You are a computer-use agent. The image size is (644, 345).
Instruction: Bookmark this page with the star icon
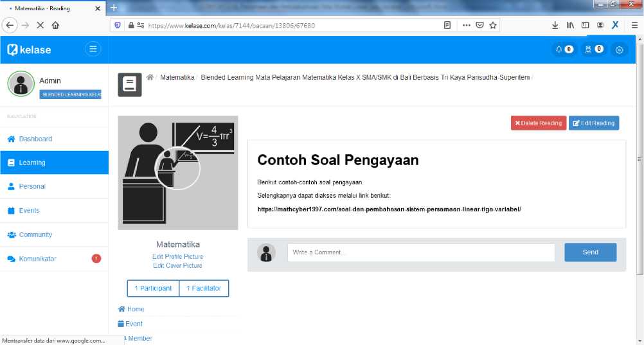click(493, 26)
